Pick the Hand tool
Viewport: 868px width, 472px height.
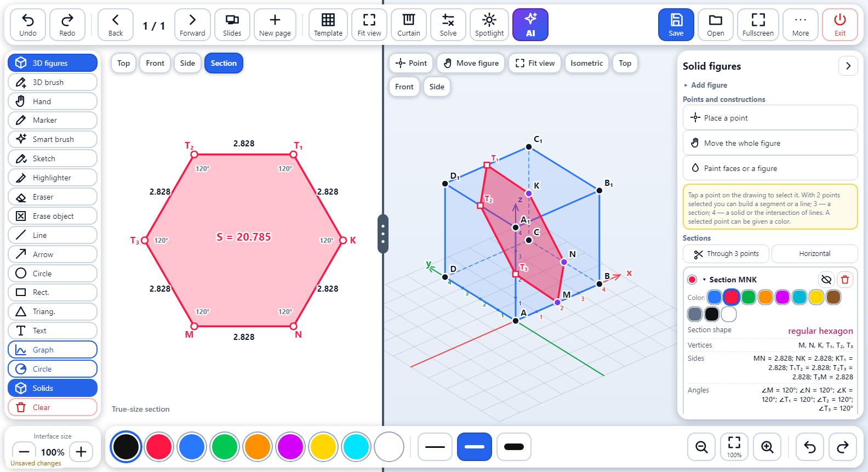point(53,101)
